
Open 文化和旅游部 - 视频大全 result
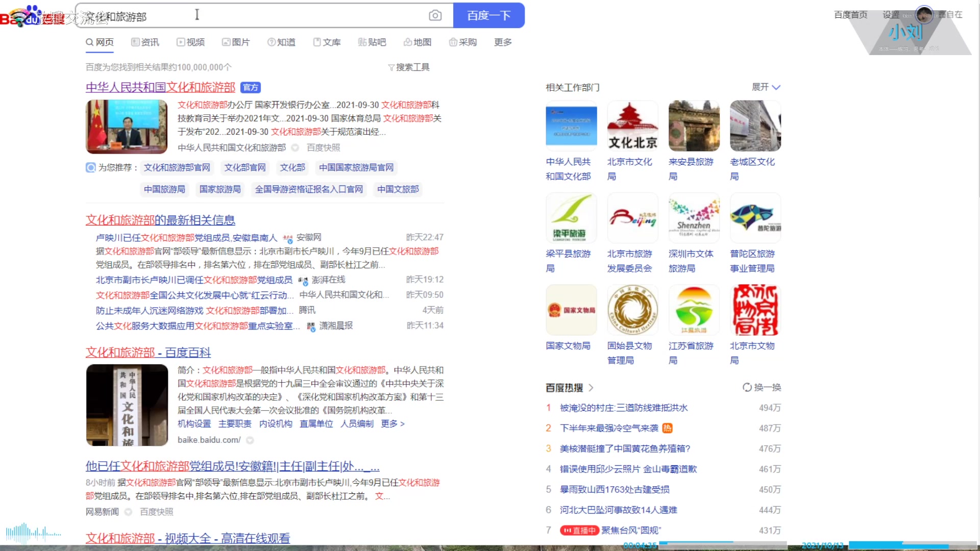pyautogui.click(x=188, y=538)
